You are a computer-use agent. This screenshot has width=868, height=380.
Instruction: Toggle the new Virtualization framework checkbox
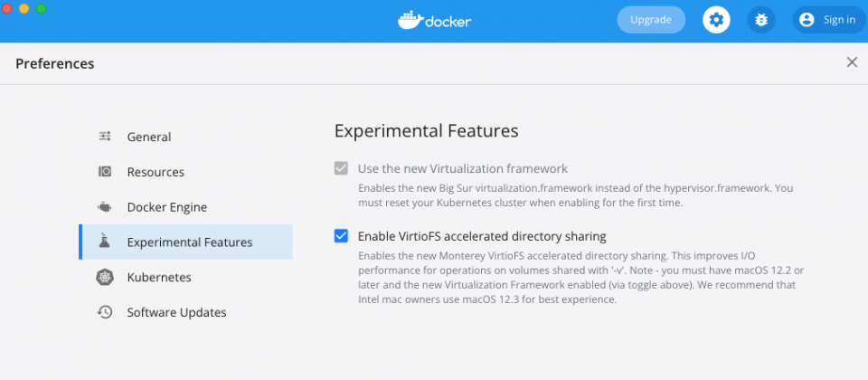(x=341, y=168)
